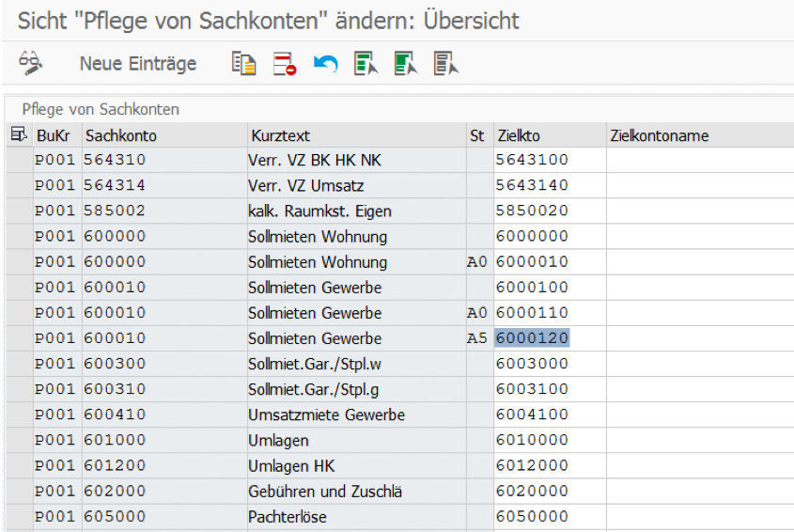Click the Copy As icon in toolbar

click(x=243, y=64)
